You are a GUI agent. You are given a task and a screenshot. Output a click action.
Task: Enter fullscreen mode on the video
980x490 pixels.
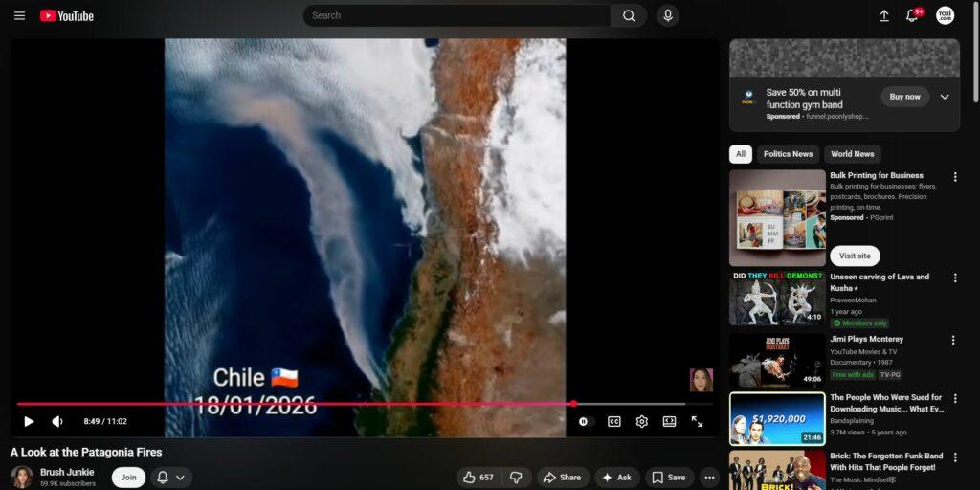coord(697,421)
